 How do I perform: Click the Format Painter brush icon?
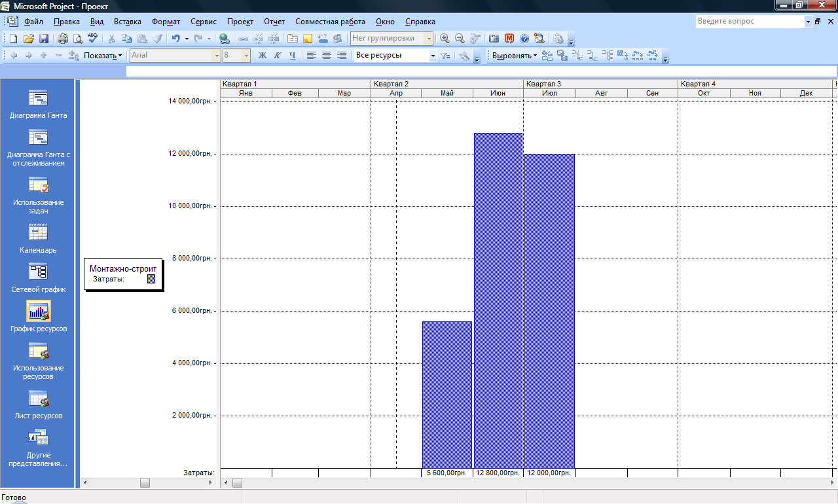tap(157, 39)
